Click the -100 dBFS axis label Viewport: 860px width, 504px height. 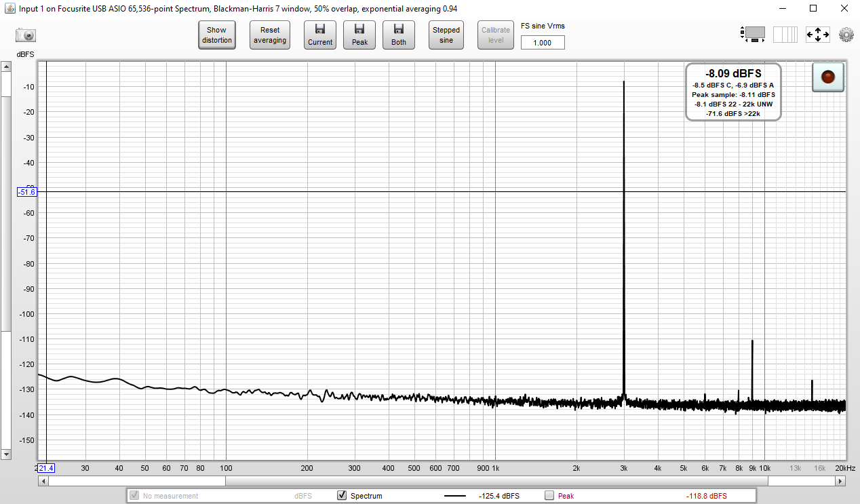tap(26, 314)
